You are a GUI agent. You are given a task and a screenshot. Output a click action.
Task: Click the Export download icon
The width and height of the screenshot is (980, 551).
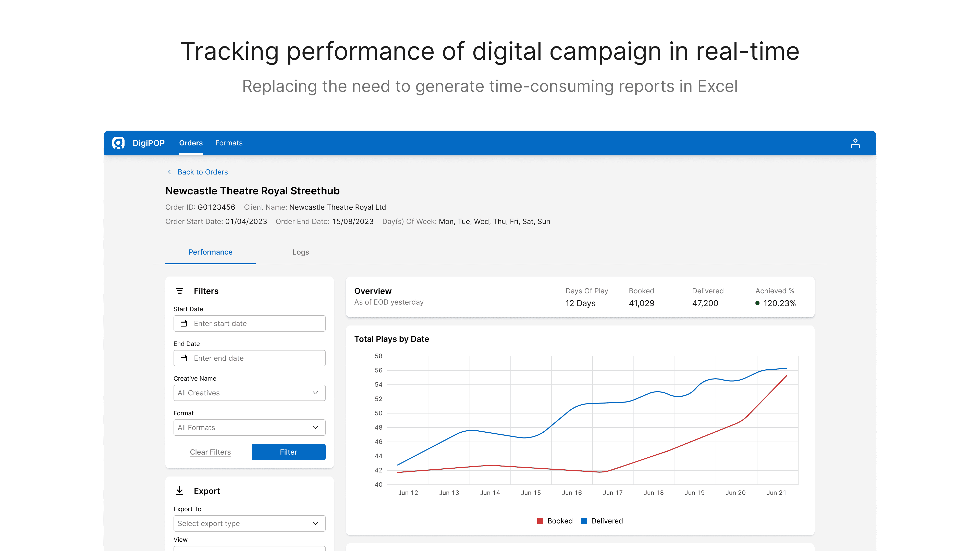(180, 491)
